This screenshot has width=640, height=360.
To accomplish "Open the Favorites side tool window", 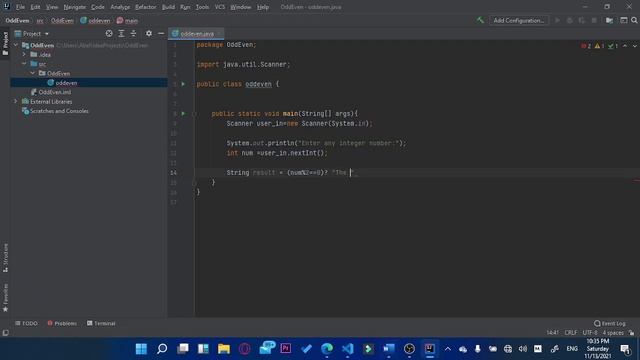I will click(5, 298).
